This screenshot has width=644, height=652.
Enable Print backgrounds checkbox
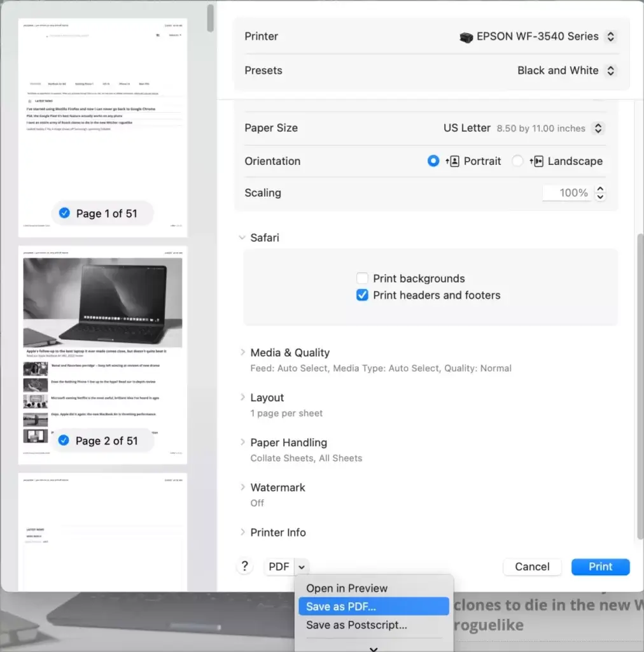(x=362, y=278)
